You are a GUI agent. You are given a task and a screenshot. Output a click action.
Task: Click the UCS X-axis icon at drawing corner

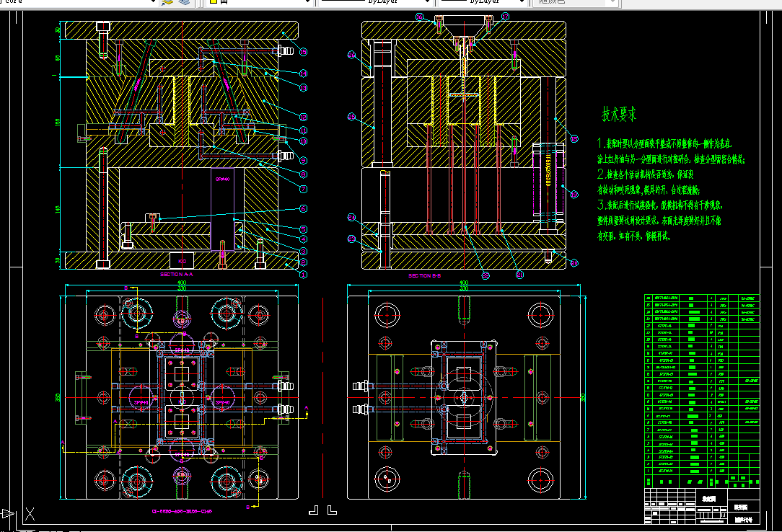pyautogui.click(x=30, y=513)
